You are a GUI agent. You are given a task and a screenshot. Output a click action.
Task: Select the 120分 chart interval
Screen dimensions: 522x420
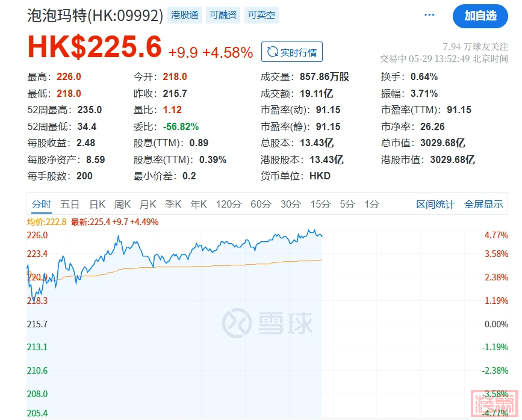pyautogui.click(x=229, y=204)
